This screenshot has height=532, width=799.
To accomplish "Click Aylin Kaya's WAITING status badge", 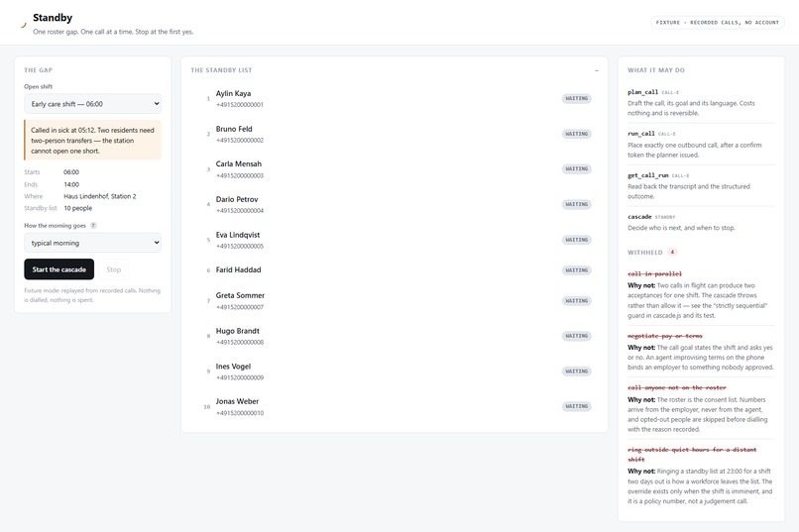I will (576, 98).
